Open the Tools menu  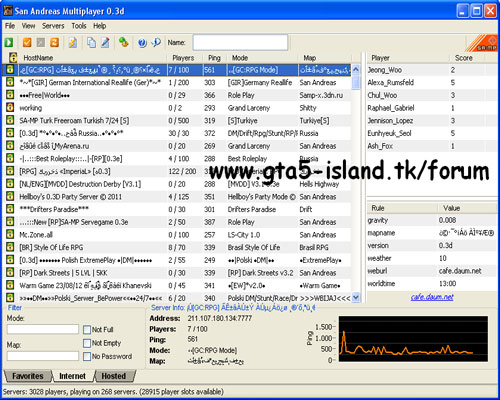click(x=79, y=26)
